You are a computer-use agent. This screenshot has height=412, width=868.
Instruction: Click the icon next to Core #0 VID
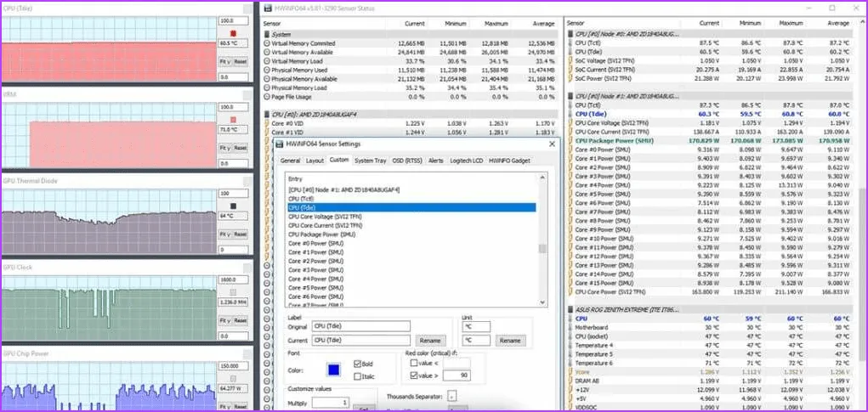point(267,123)
